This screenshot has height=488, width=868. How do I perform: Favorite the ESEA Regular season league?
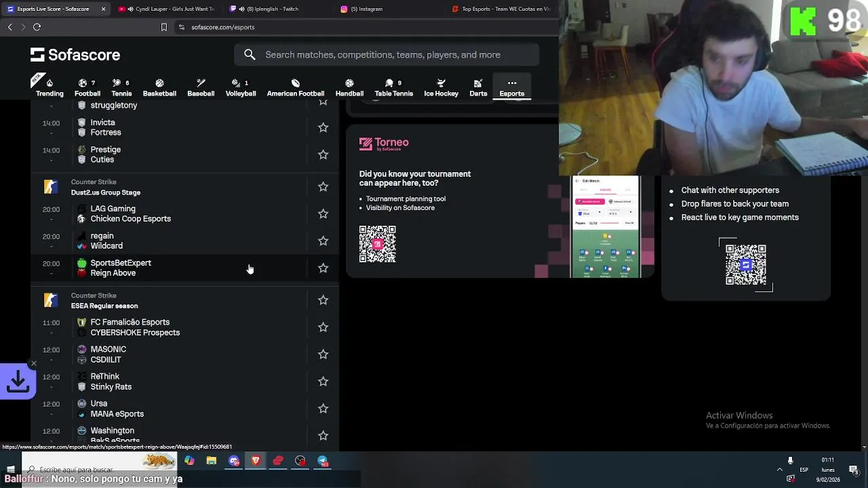click(x=323, y=300)
